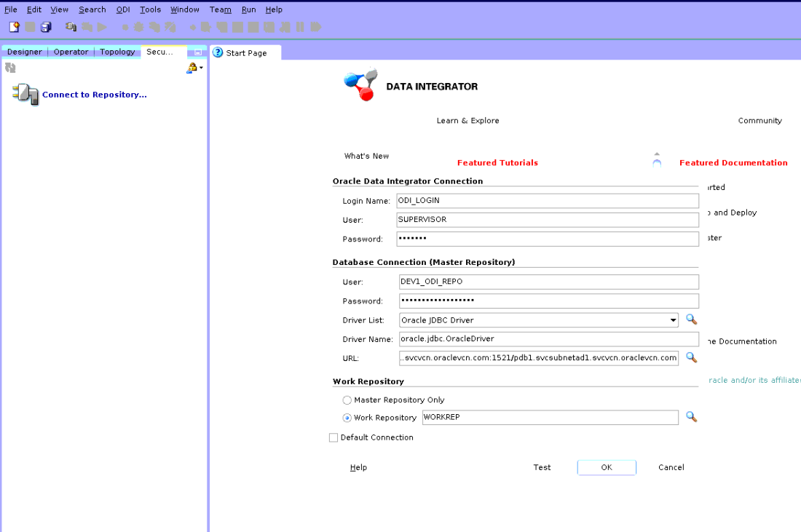Click the Connect to Repository toolbar icon

coord(71,27)
